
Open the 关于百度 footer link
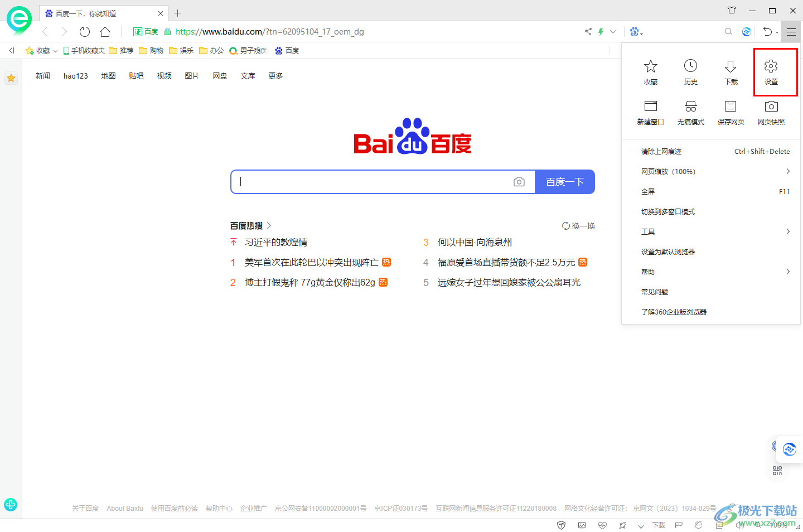point(85,509)
